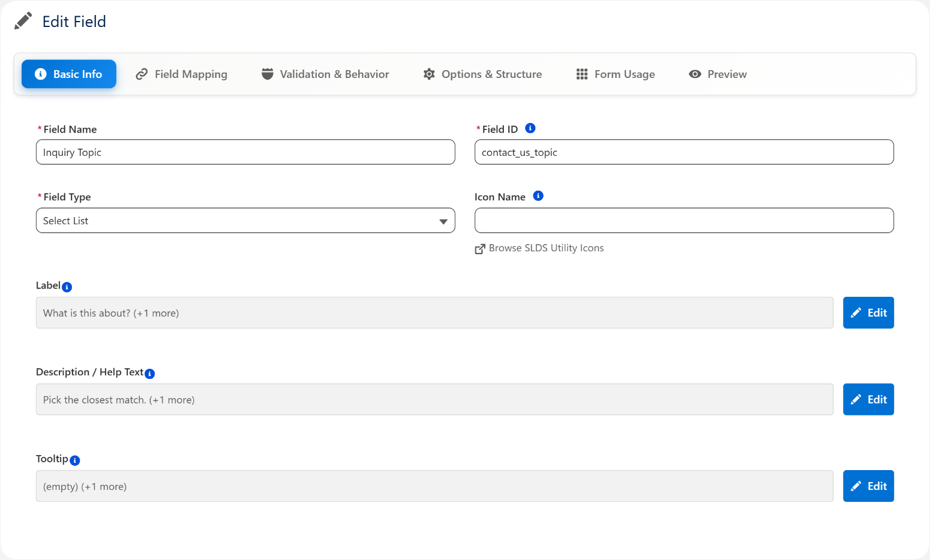This screenshot has height=560, width=930.
Task: Click the Label info icon
Action: pyautogui.click(x=67, y=287)
